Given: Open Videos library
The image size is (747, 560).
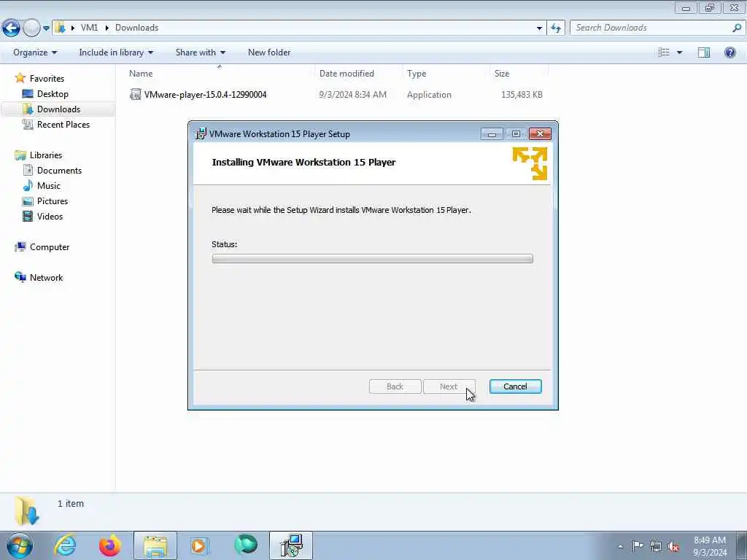Looking at the screenshot, I should tap(50, 216).
